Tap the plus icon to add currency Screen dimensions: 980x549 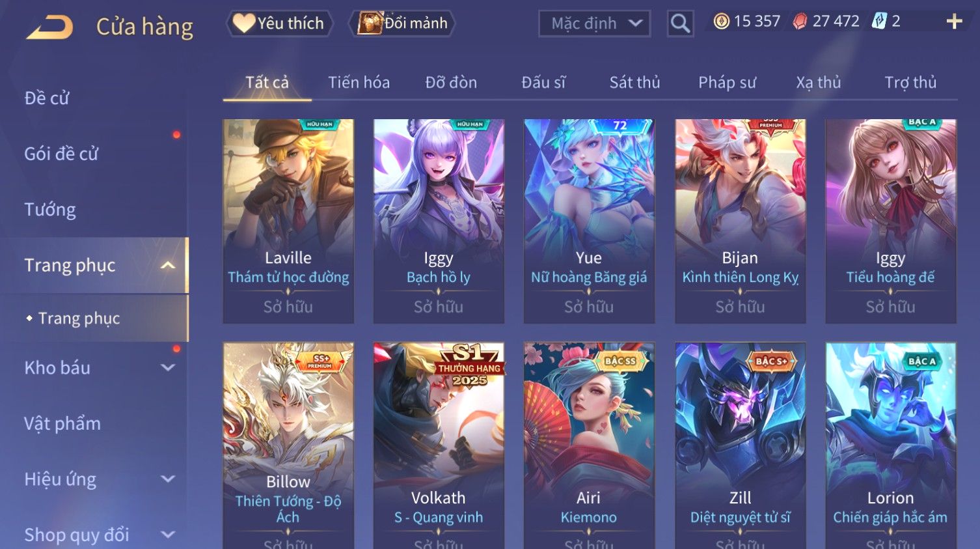click(x=954, y=21)
